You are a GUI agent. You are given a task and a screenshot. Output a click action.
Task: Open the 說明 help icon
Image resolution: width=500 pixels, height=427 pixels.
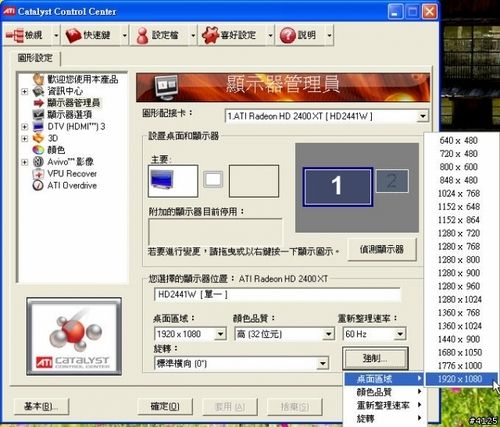pos(287,35)
